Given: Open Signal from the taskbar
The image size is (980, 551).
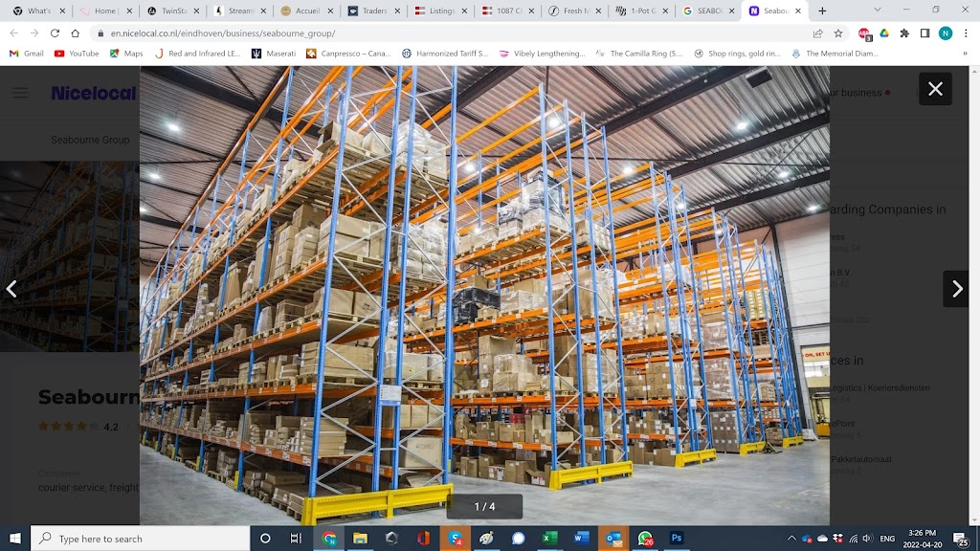Looking at the screenshot, I should pos(518,539).
